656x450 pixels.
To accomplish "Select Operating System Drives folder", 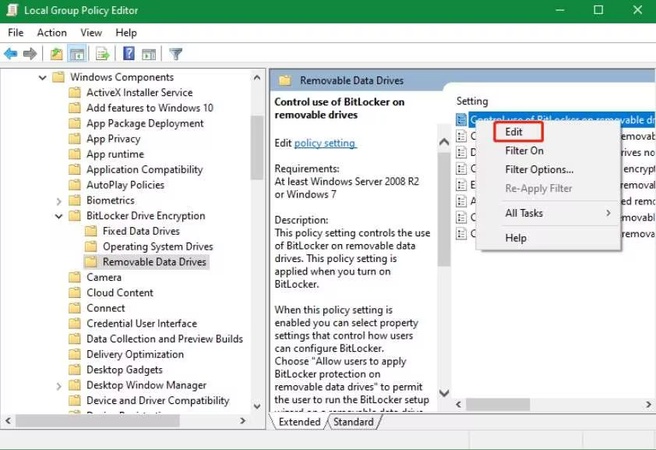I will click(x=158, y=246).
